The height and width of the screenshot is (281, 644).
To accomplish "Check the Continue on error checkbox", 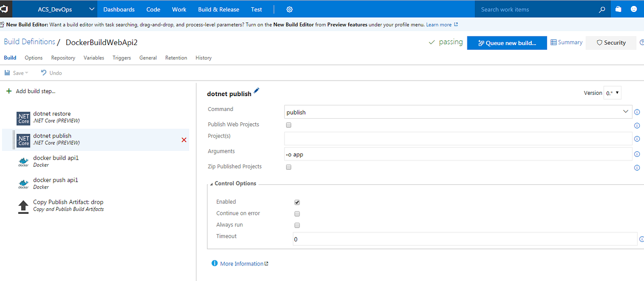I will pos(297,214).
